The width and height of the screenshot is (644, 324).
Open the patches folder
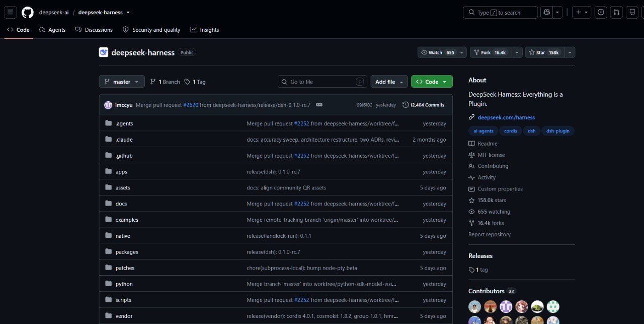125,268
